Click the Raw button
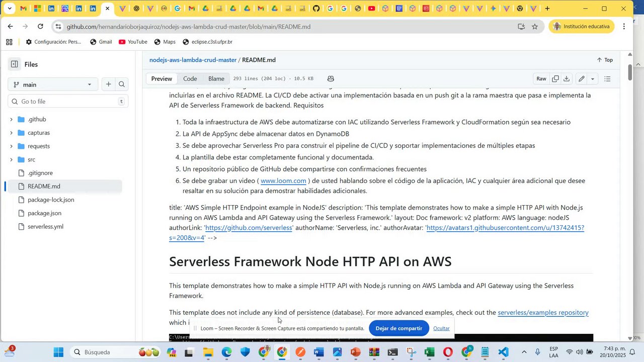Image resolution: width=644 pixels, height=362 pixels. click(x=541, y=79)
